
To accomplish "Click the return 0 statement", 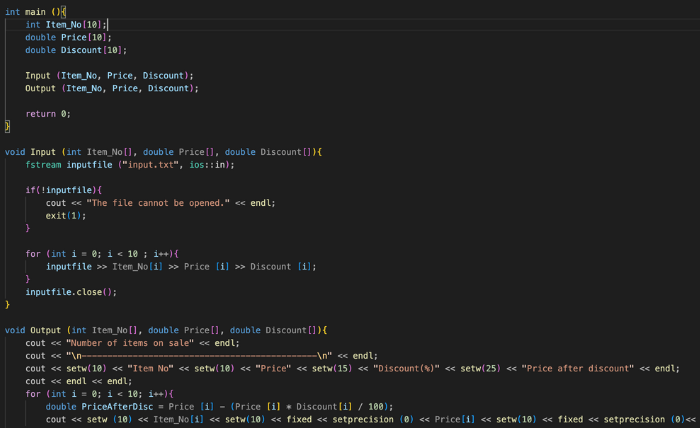I will [x=41, y=114].
